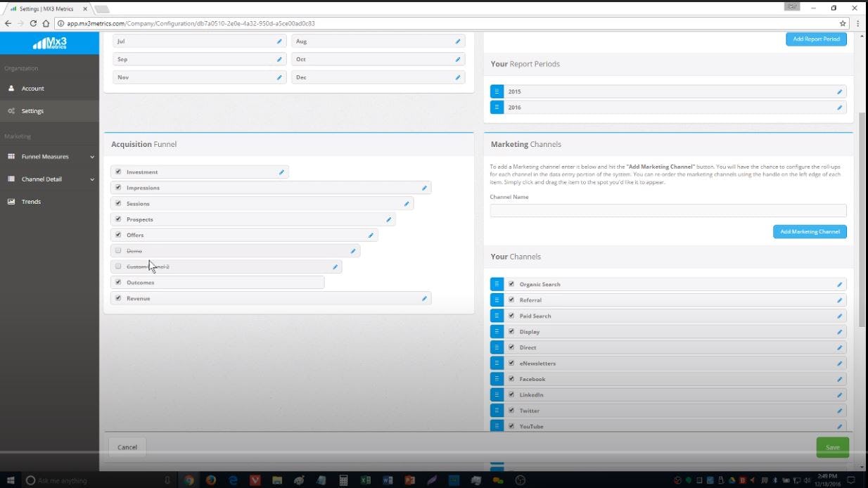Edit the Organic Search channel pencil icon
Image resolution: width=868 pixels, height=488 pixels.
[838, 284]
